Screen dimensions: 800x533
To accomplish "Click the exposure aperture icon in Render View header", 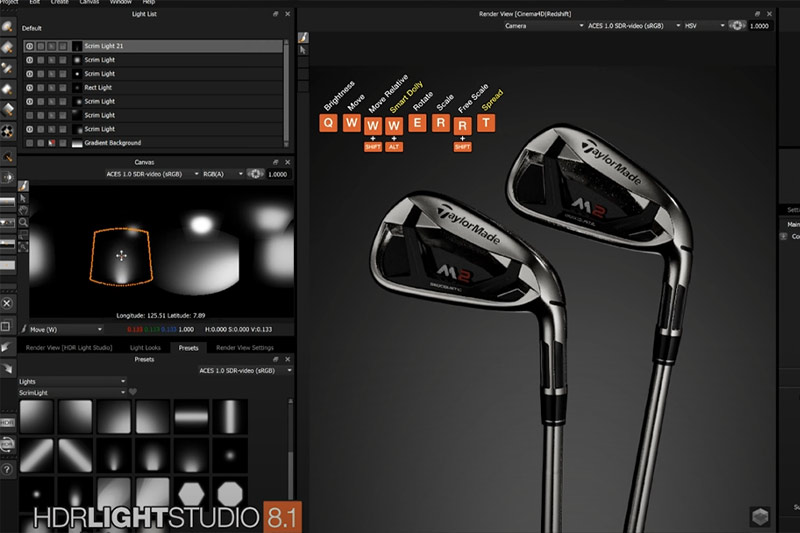I will pyautogui.click(x=737, y=26).
